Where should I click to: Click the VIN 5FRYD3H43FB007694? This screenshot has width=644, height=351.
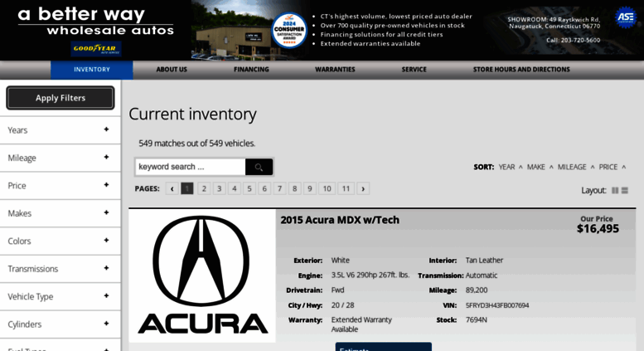(x=497, y=305)
